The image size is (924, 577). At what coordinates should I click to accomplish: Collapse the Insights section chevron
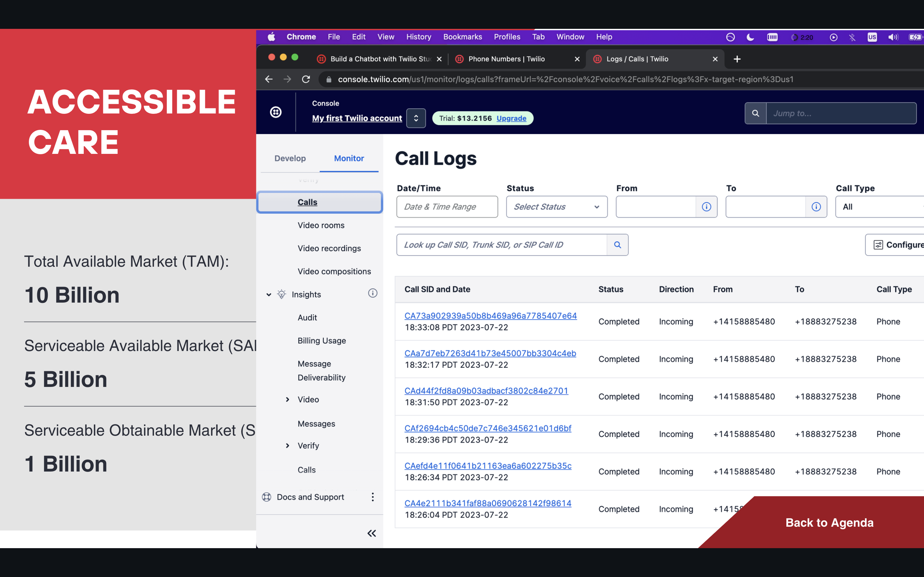click(x=269, y=295)
